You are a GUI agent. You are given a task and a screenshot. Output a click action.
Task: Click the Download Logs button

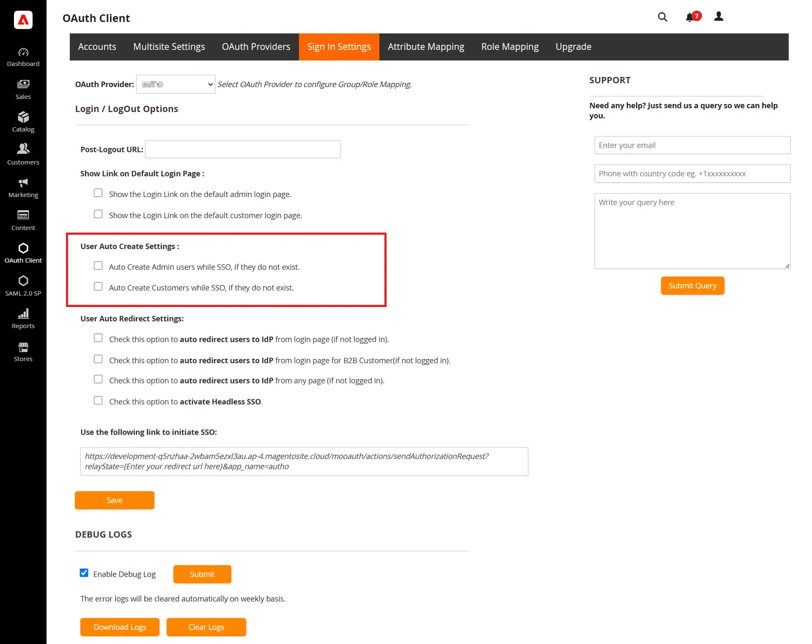[120, 627]
